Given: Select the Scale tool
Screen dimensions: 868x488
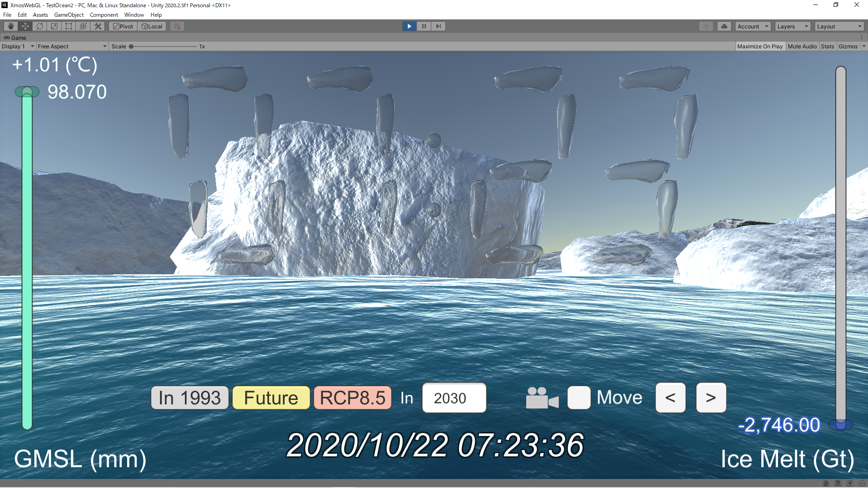Looking at the screenshot, I should (54, 26).
